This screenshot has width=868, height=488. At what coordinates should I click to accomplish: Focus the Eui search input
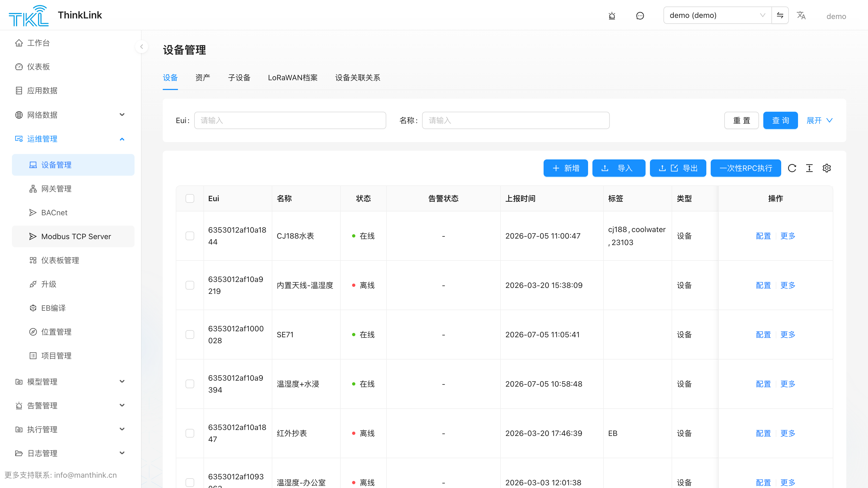click(x=290, y=120)
